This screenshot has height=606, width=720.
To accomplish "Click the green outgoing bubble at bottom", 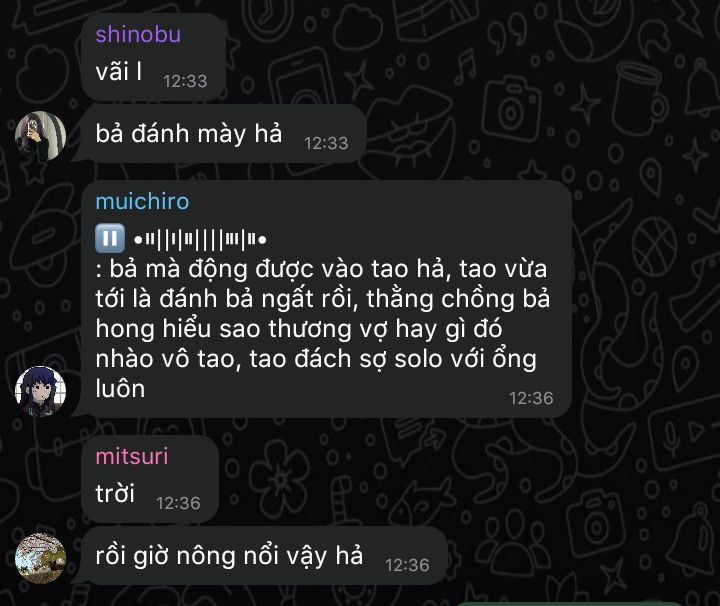I will pos(569,603).
